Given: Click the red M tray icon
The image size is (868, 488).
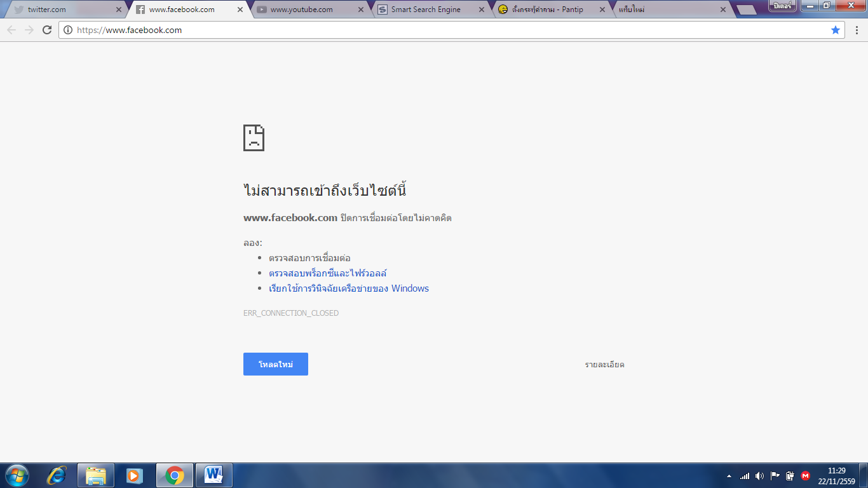Looking at the screenshot, I should pos(806,475).
